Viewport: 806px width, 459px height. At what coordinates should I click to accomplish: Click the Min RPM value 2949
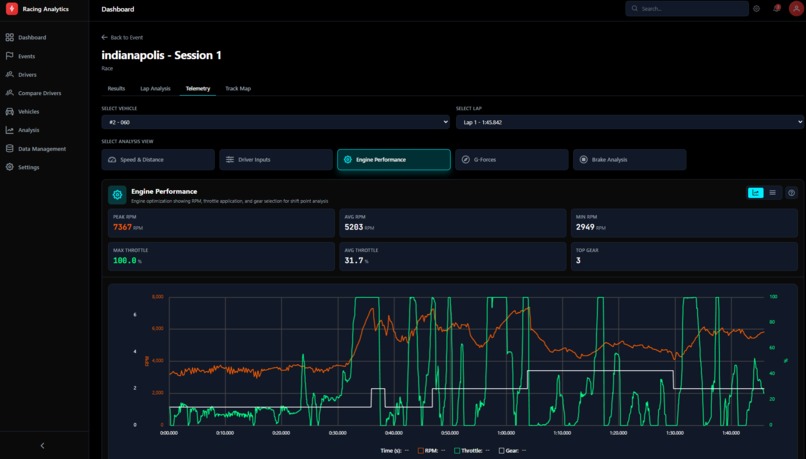pos(585,227)
